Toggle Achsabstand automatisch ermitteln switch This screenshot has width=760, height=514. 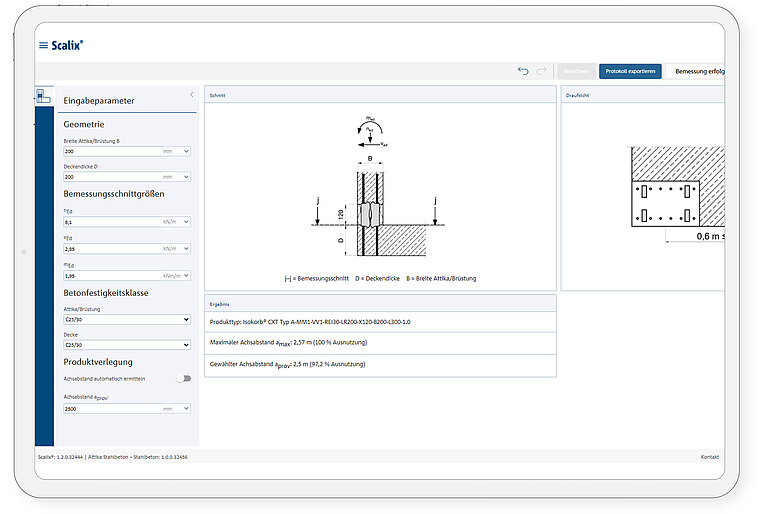tap(183, 379)
